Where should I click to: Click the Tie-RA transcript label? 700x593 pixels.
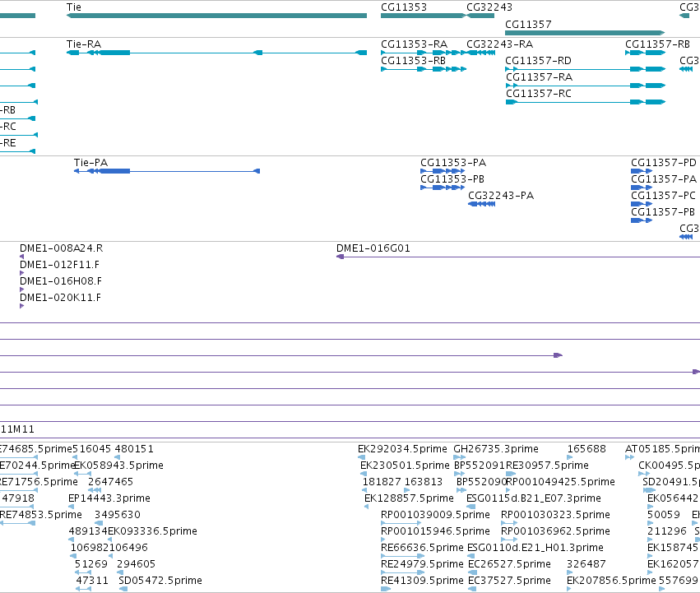84,44
